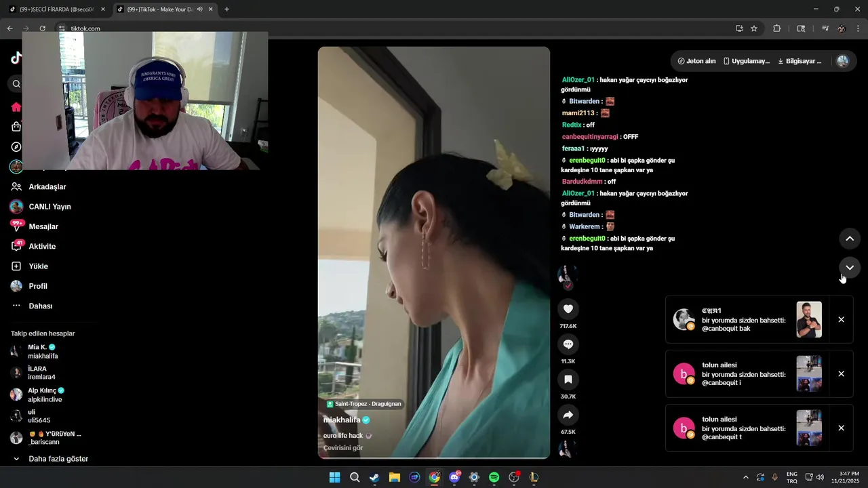
Task: Click Çevirisini gör translation link
Action: [x=343, y=448]
